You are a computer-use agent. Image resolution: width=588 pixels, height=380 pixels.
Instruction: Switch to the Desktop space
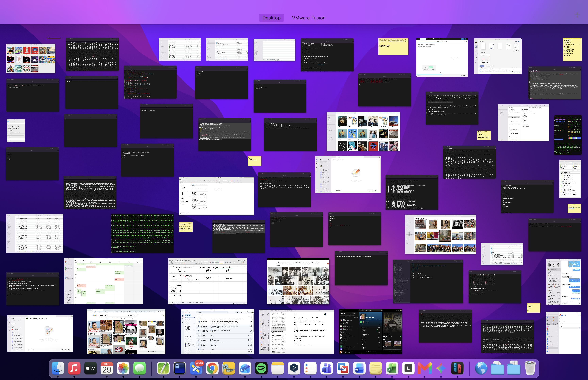pyautogui.click(x=271, y=18)
